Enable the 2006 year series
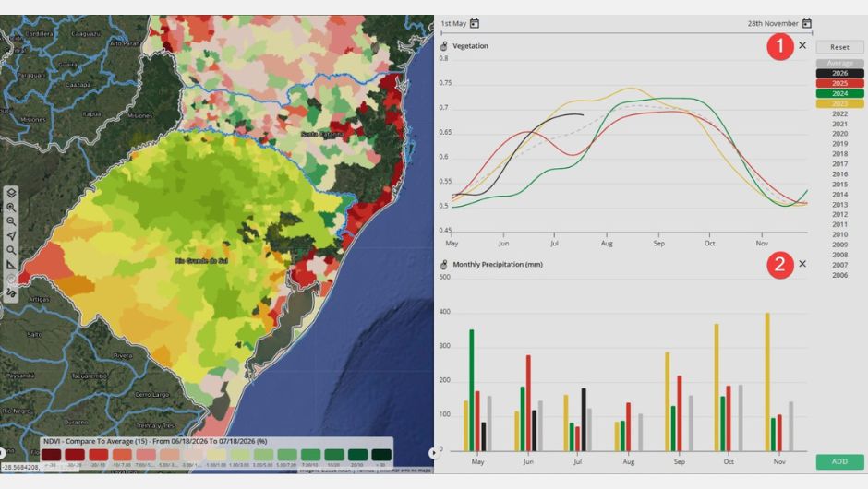 [x=839, y=275]
